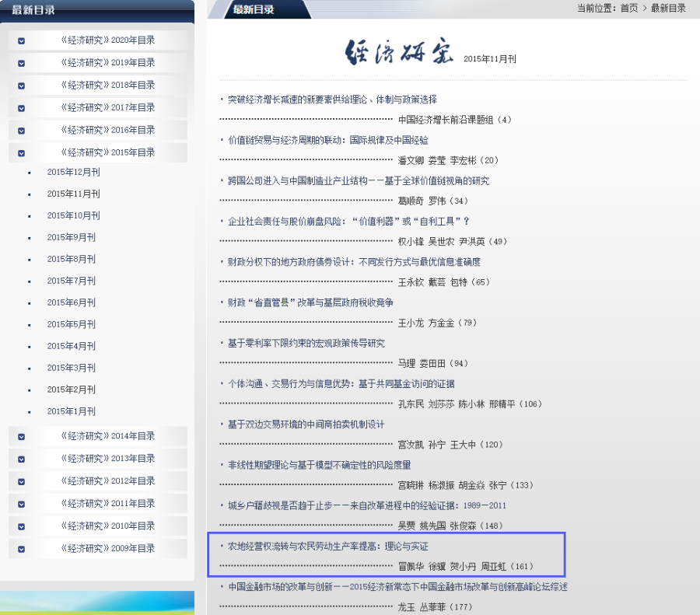Screen dimensions: 700x615
Task: Click the 最新目录 tab header
Action: click(254, 9)
